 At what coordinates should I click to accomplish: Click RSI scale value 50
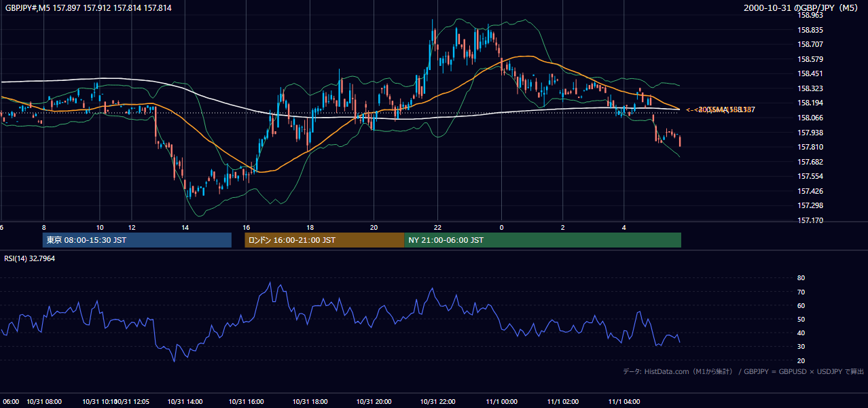801,319
